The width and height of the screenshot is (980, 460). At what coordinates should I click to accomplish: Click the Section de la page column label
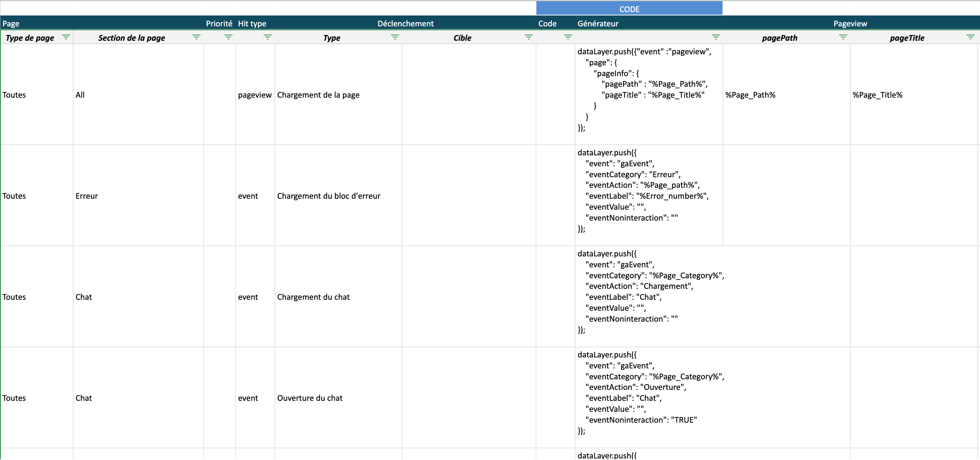pos(132,38)
